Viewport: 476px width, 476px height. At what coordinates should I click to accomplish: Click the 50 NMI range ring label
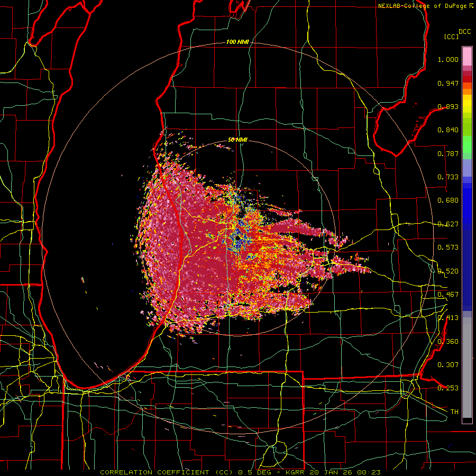click(x=237, y=140)
